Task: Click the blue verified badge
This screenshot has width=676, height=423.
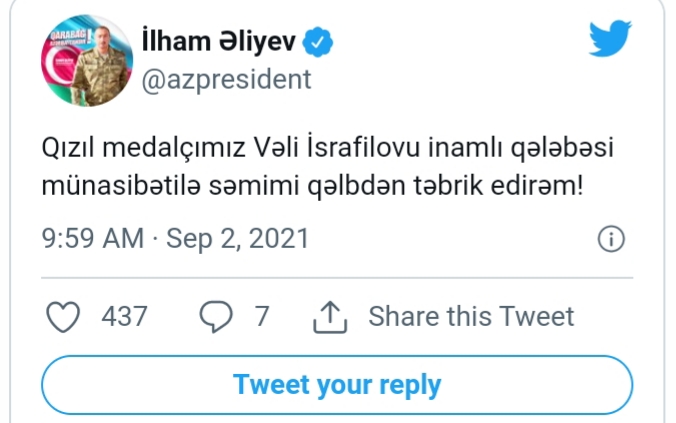Action: pos(319,44)
